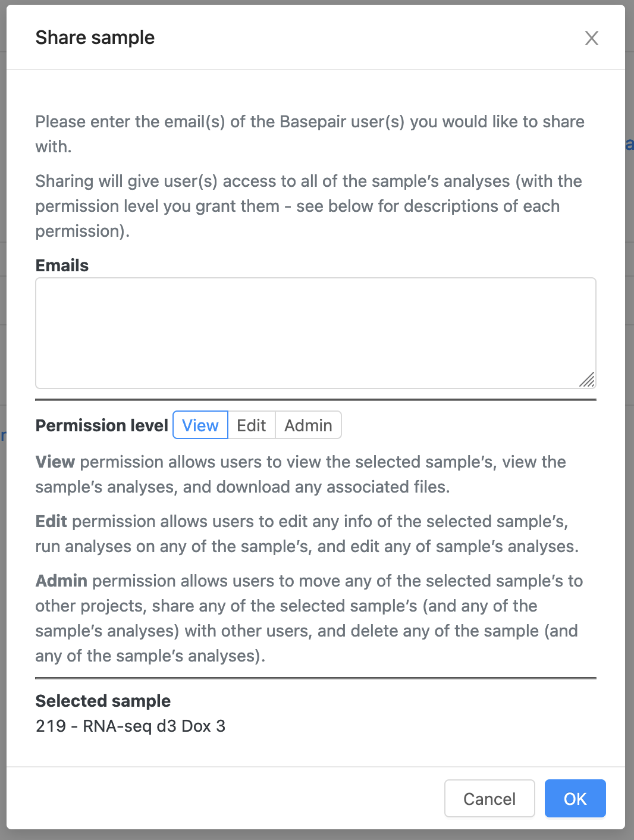Click the Share sample dialog title
Image resolution: width=634 pixels, height=840 pixels.
pyautogui.click(x=95, y=37)
